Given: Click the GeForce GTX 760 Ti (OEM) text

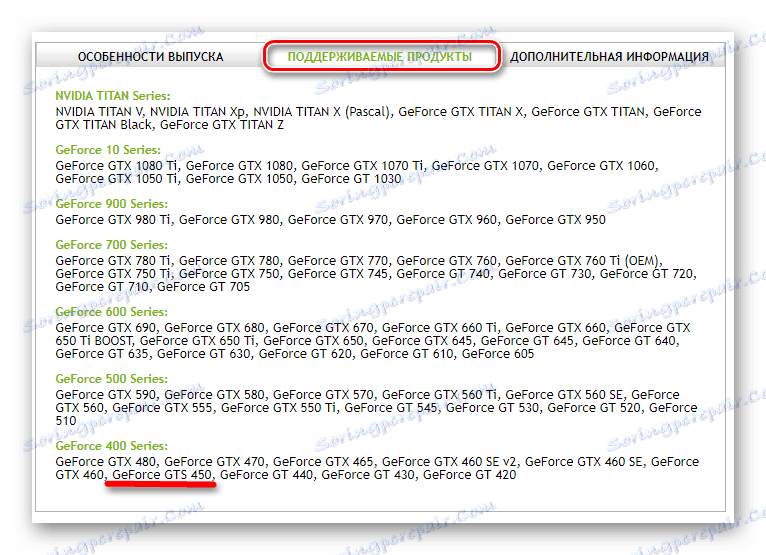Looking at the screenshot, I should (x=583, y=260).
